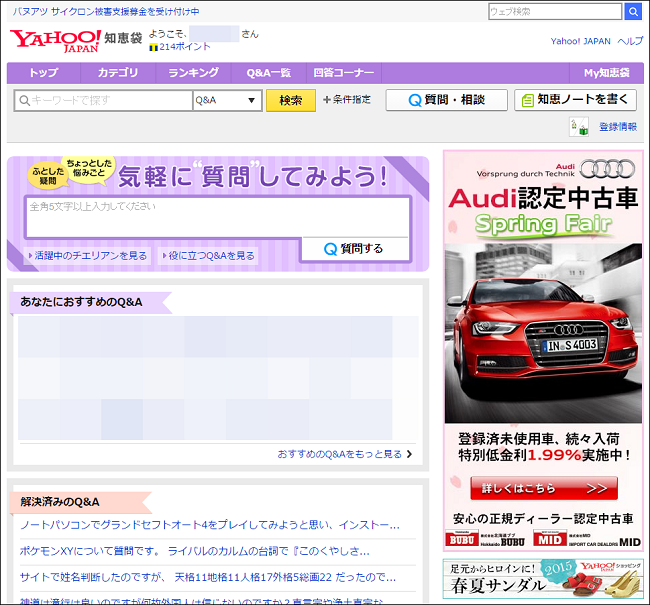
Task: Click おすすめのQ&Aをもっと見る link
Action: pos(344,454)
